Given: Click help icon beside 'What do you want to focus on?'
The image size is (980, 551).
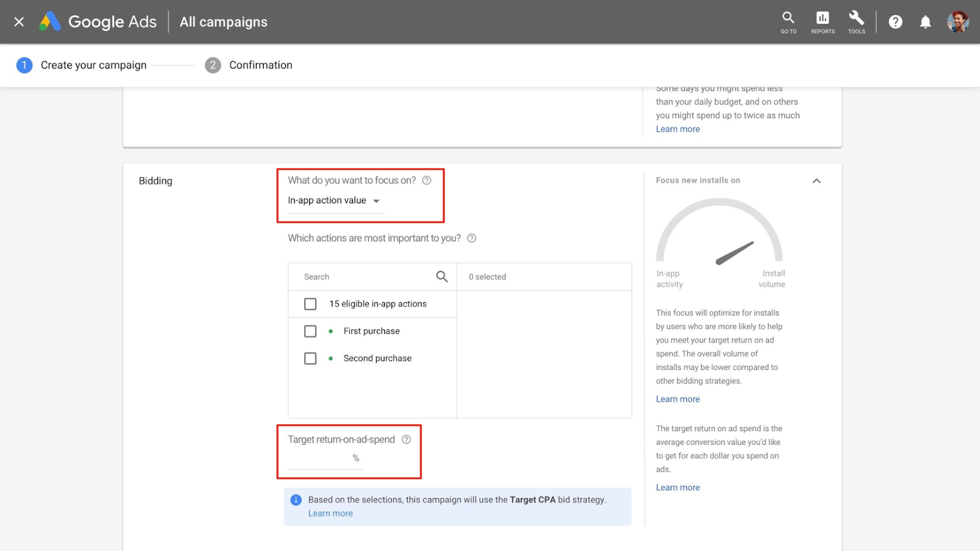Looking at the screenshot, I should (426, 181).
